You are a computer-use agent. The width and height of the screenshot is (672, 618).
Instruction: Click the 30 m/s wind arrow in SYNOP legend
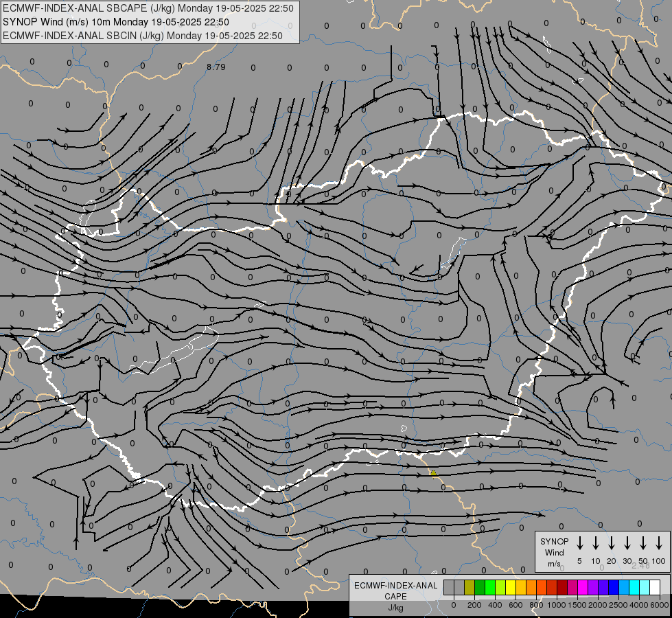point(627,543)
